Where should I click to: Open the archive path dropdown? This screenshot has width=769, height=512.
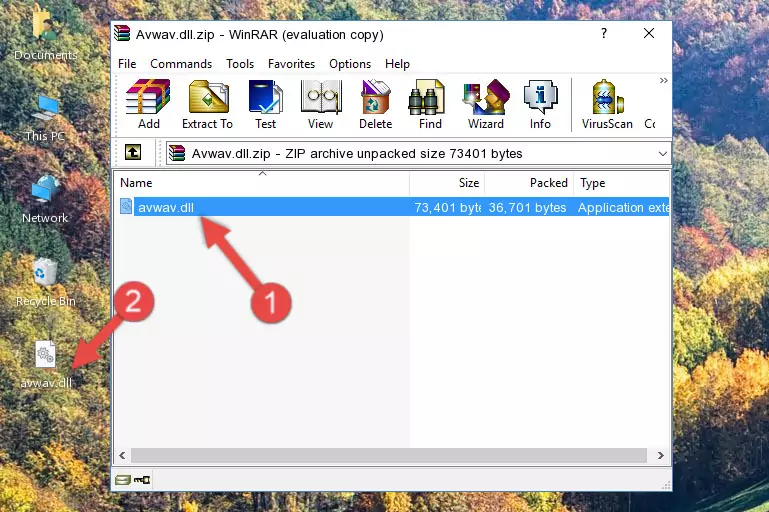pyautogui.click(x=663, y=154)
